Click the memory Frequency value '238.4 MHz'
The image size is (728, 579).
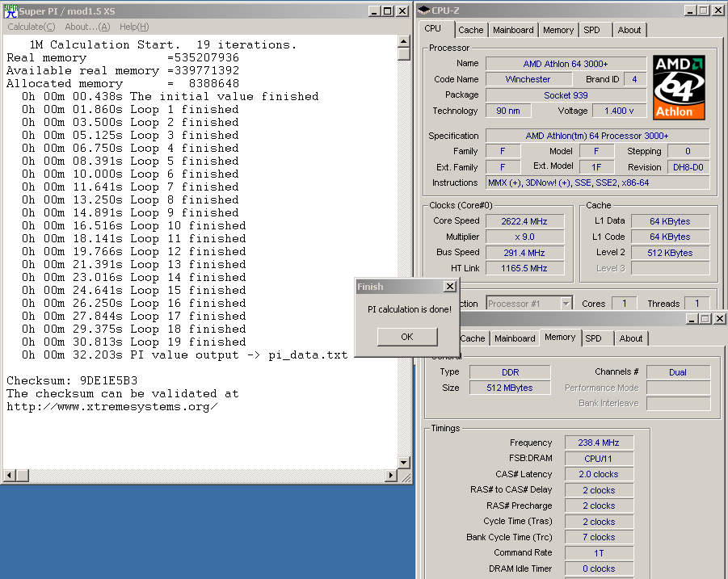point(599,443)
